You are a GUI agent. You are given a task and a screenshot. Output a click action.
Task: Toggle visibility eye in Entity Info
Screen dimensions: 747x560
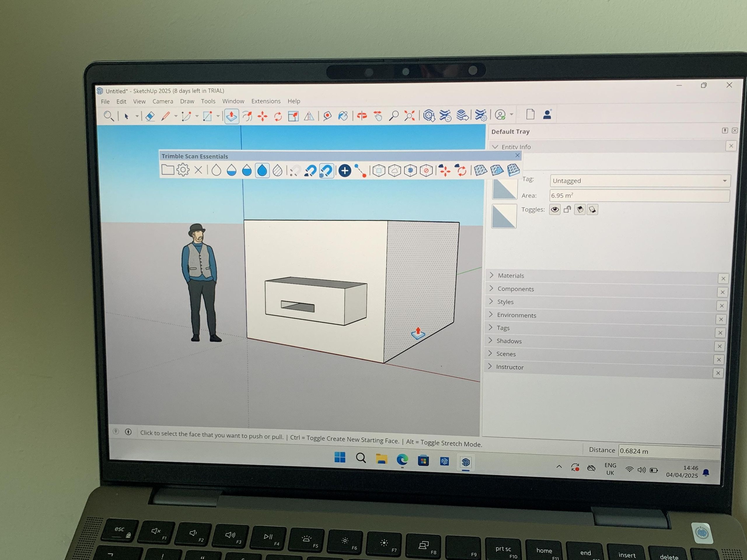point(554,210)
